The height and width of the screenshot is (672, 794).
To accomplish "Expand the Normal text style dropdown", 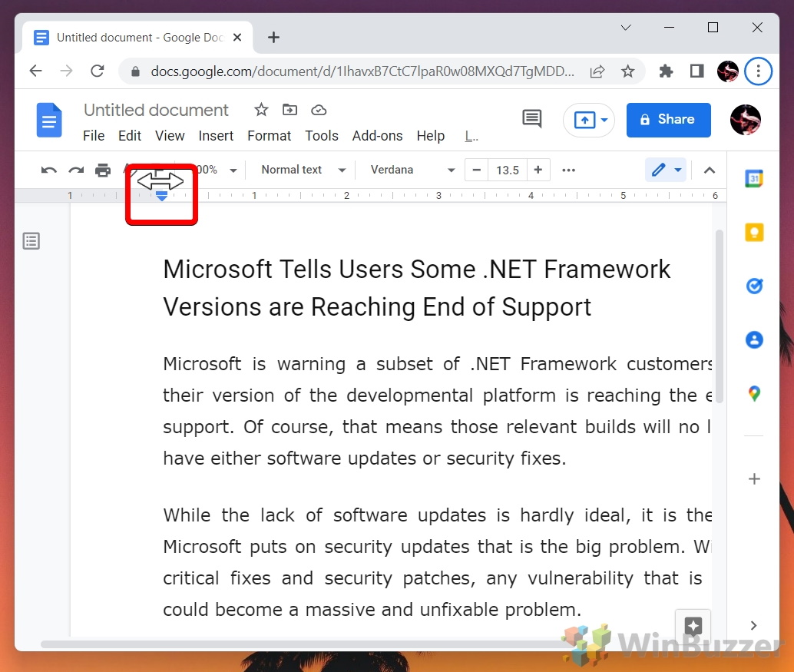I will click(303, 170).
